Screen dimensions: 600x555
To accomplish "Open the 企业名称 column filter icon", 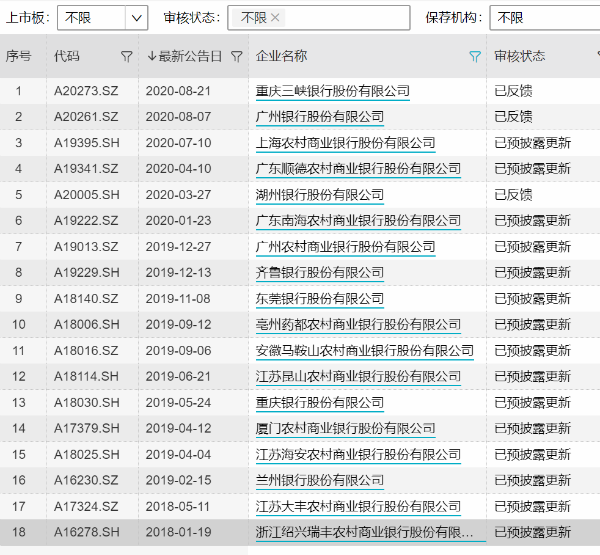I will point(475,57).
